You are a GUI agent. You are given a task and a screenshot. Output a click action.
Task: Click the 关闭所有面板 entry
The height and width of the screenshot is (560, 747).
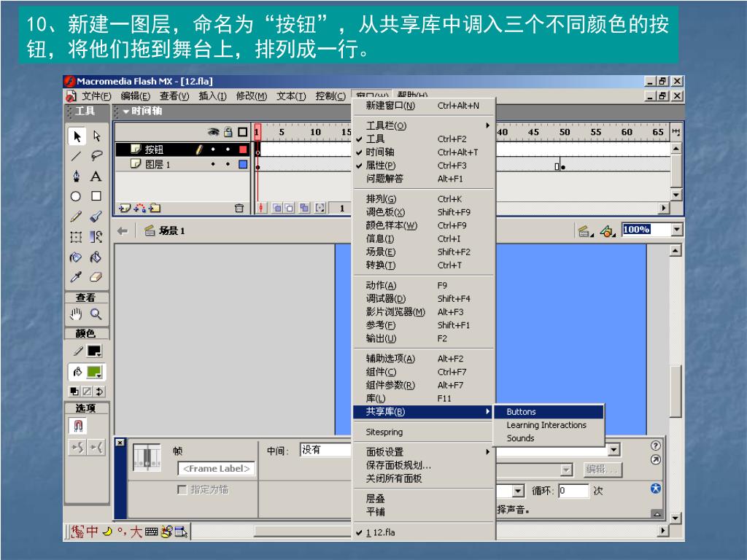pos(424,478)
